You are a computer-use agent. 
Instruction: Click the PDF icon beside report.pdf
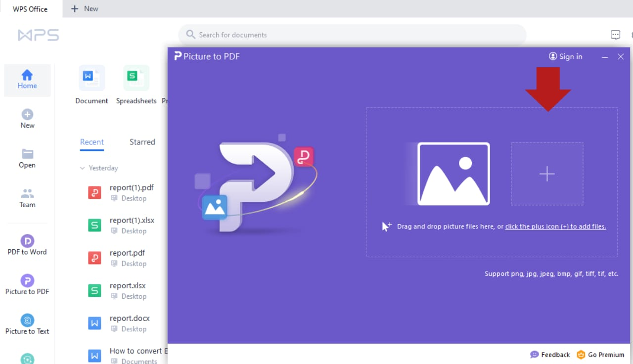tap(94, 258)
